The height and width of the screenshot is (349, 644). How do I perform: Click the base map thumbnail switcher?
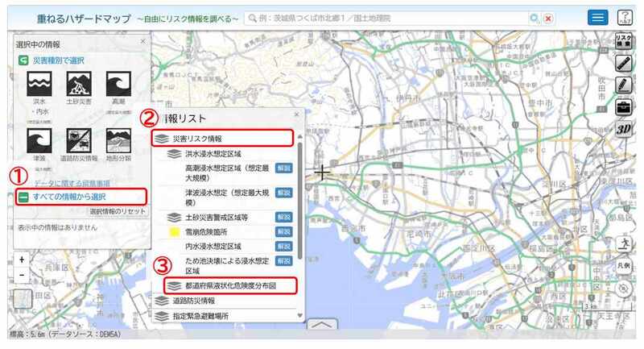click(x=23, y=298)
